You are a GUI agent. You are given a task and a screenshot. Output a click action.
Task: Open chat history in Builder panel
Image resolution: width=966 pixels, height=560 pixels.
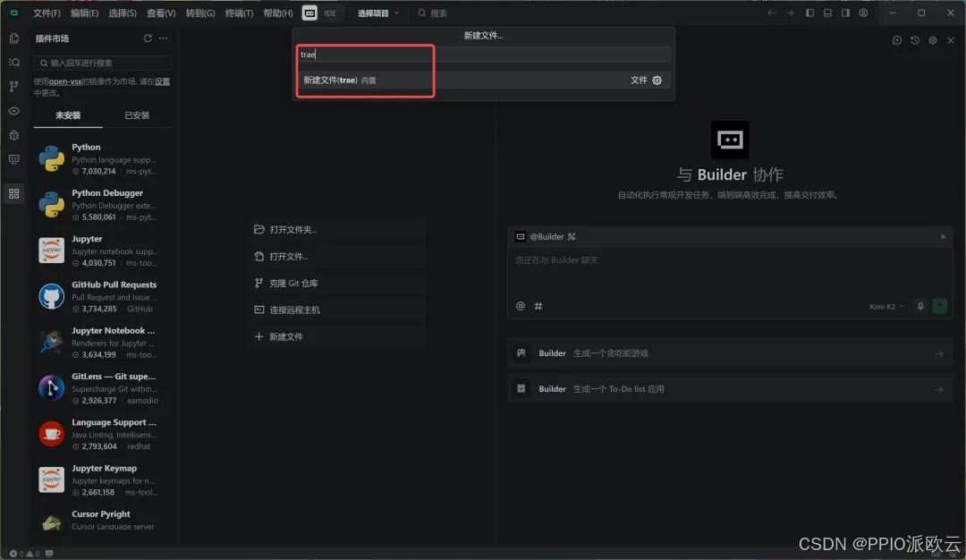(915, 40)
